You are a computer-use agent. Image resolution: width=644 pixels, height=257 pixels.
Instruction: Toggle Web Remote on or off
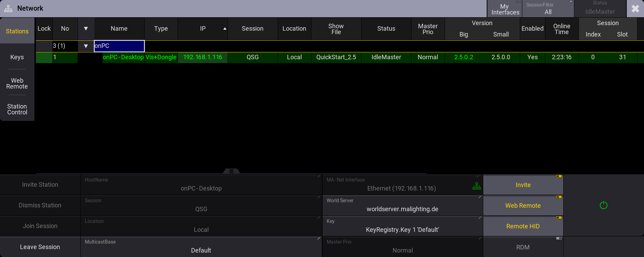pyautogui.click(x=523, y=206)
